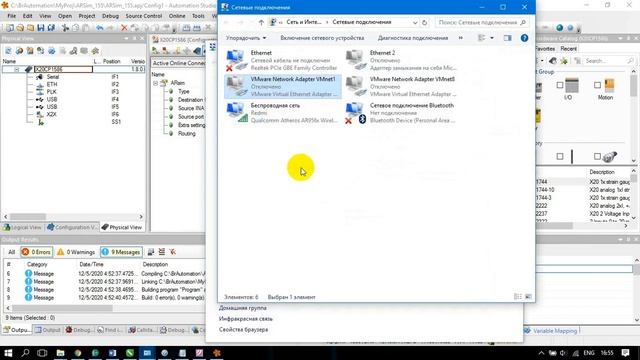Select VMware Network Adapter VMnet1
This screenshot has height=360, width=640.
click(x=282, y=87)
